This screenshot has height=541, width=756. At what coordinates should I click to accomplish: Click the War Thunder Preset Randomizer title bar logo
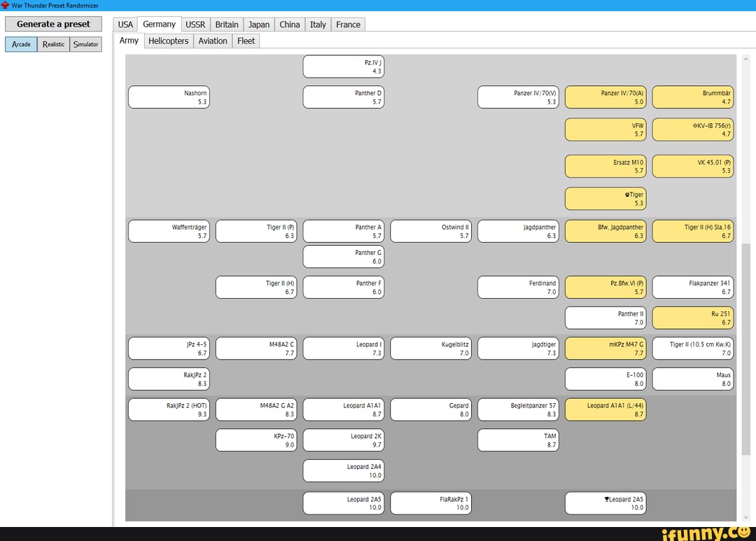(6, 5)
